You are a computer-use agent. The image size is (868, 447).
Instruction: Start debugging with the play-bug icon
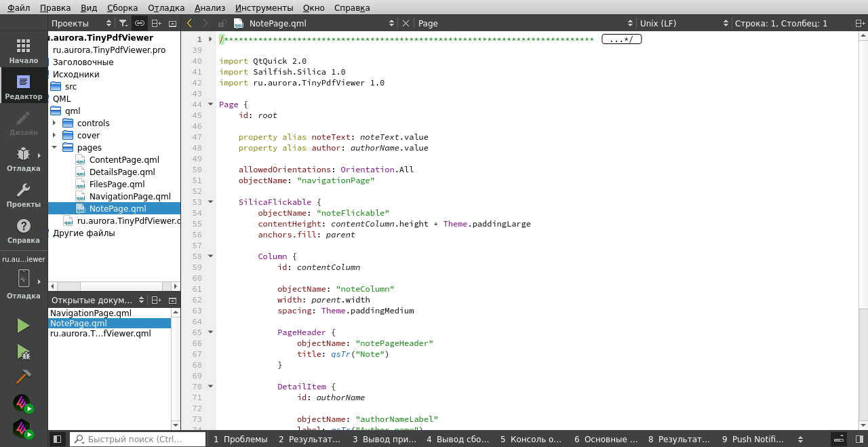pyautogui.click(x=24, y=351)
